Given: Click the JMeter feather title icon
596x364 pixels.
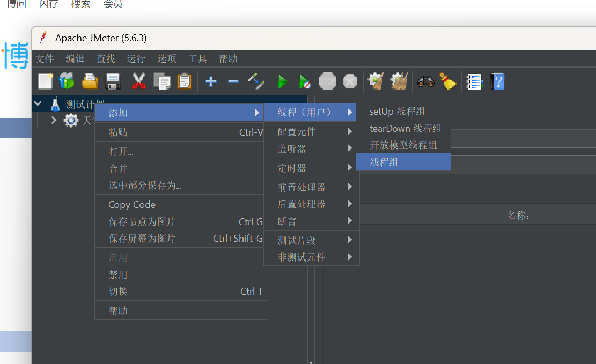Looking at the screenshot, I should pos(43,38).
